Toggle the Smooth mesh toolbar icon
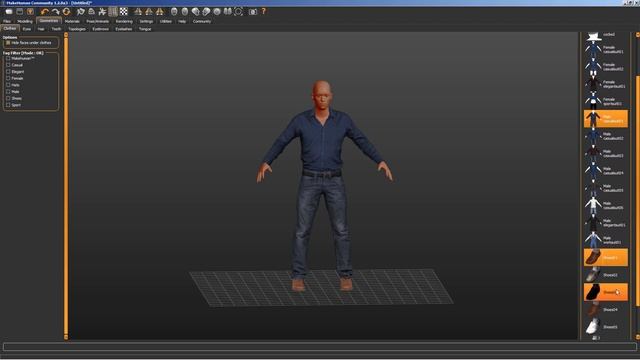The image size is (640, 360). tap(81, 12)
